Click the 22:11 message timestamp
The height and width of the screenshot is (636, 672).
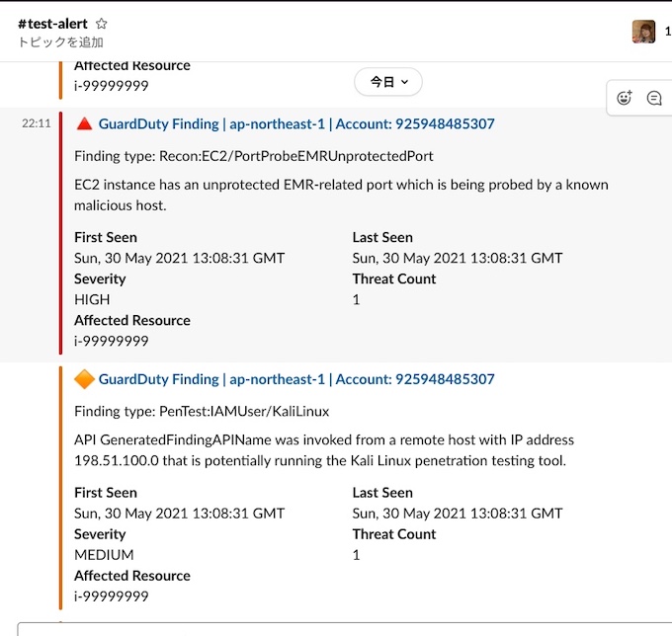37,123
